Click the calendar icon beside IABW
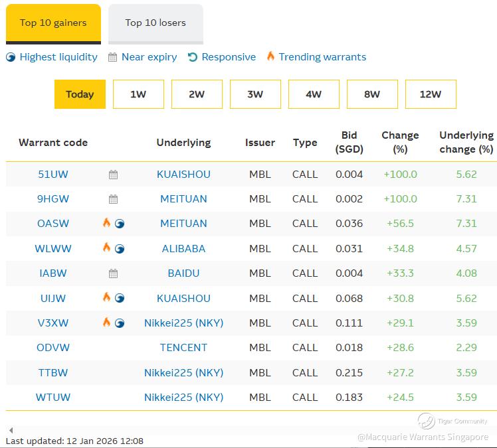The image size is (497, 448). click(113, 273)
